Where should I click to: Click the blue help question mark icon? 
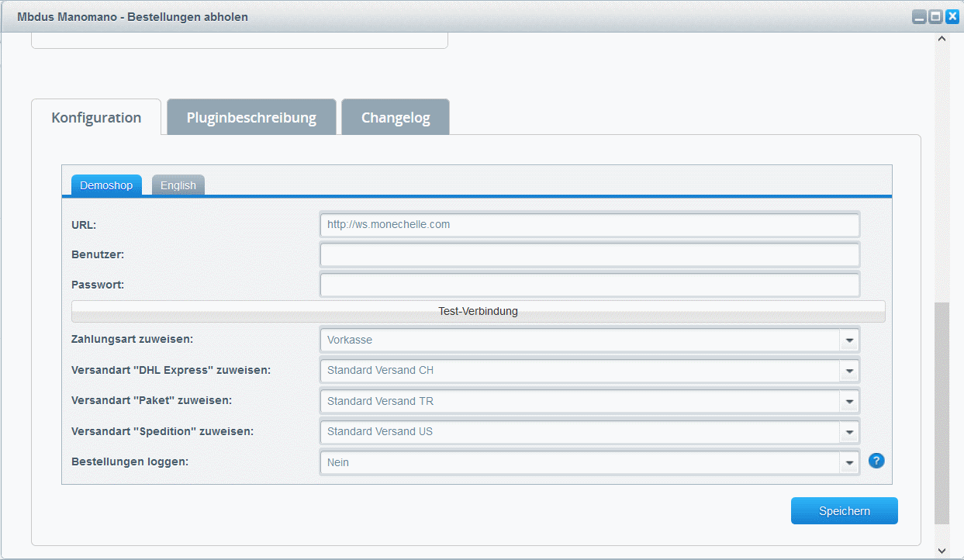[x=876, y=461]
